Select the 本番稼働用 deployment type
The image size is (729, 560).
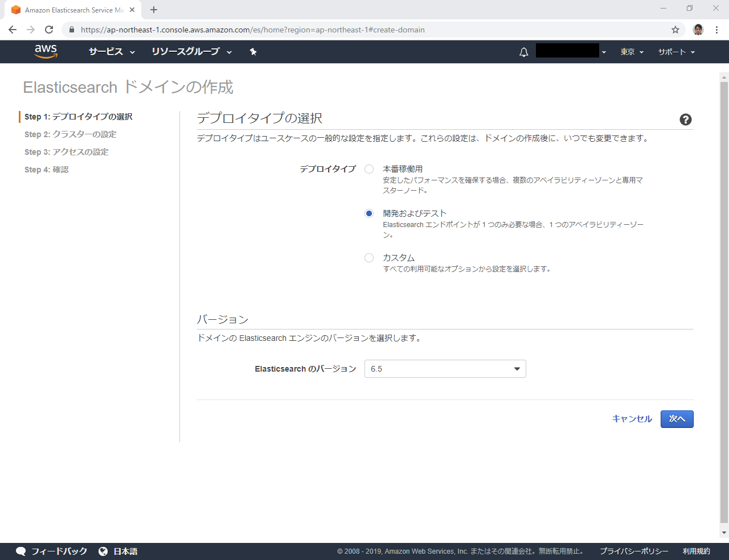369,169
